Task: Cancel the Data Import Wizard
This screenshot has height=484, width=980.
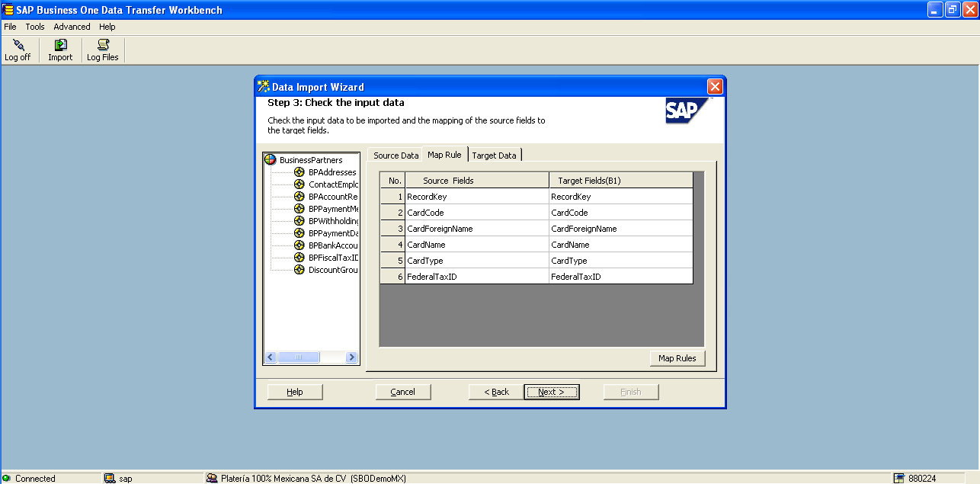Action: tap(403, 392)
